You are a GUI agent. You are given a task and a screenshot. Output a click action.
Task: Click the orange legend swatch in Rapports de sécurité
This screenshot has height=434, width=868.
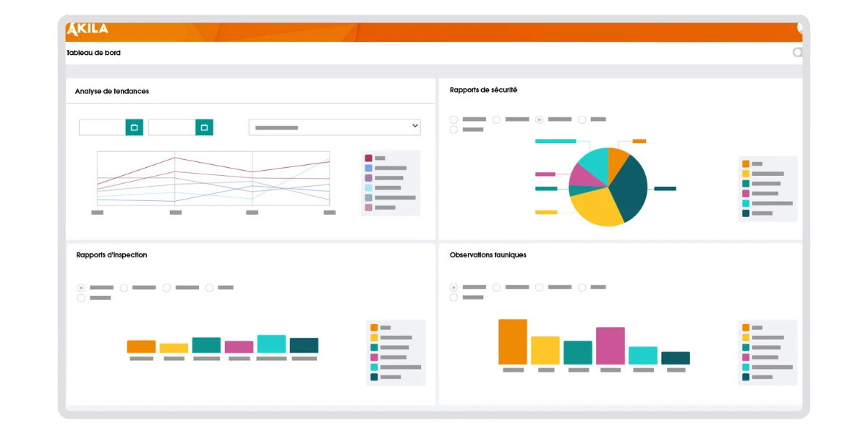[746, 164]
